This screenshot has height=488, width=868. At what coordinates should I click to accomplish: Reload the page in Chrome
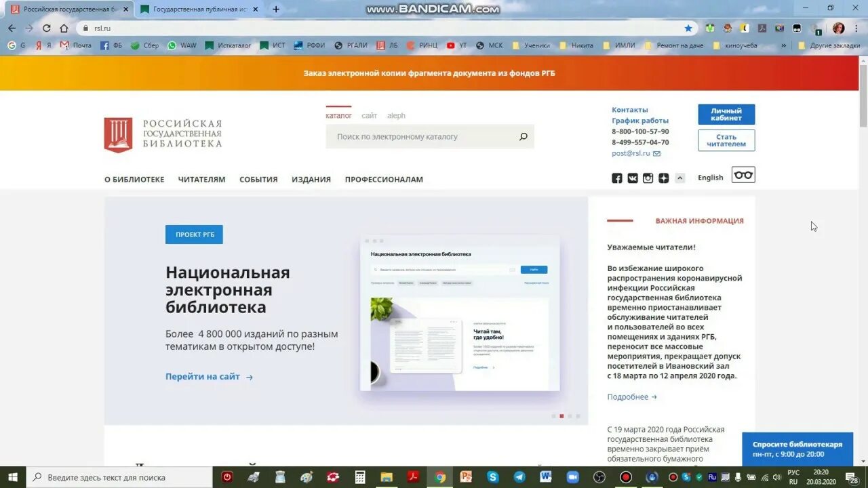point(46,28)
